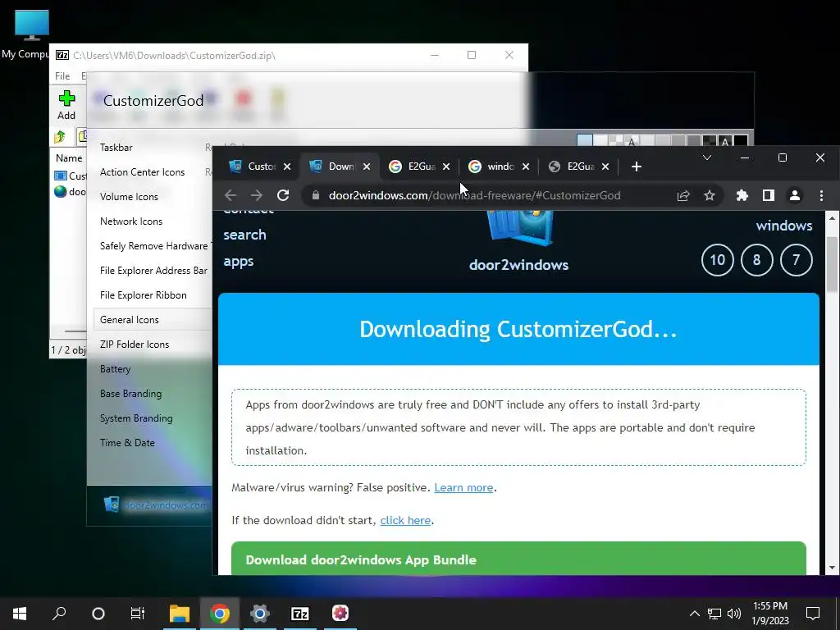Click the page scrollbar down arrow
This screenshot has width=840, height=630.
click(x=832, y=568)
